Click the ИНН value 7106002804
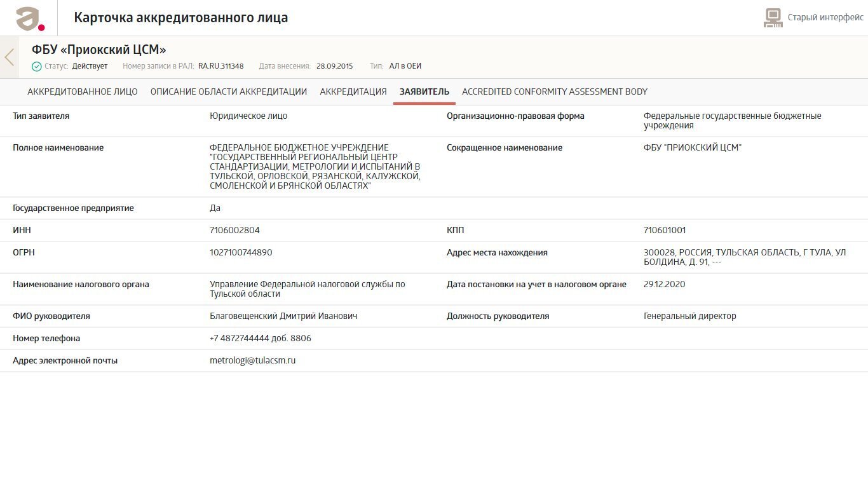This screenshot has height=488, width=868. tap(234, 230)
